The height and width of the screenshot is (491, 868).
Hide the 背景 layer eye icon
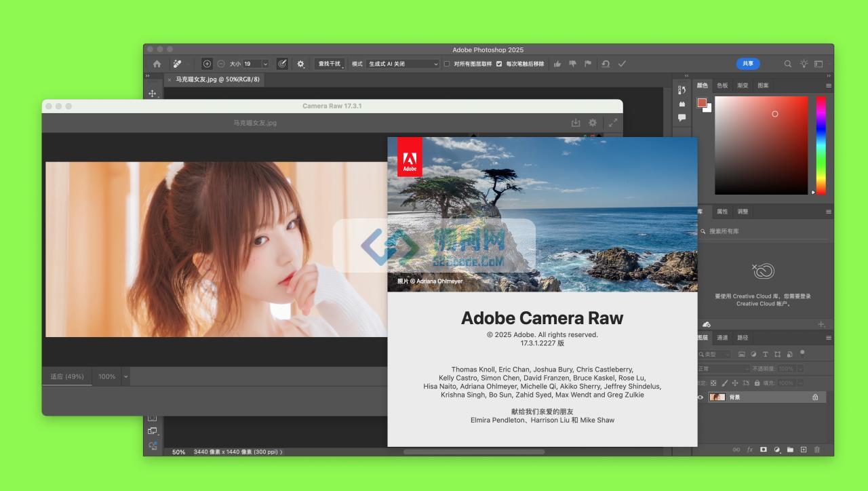click(x=701, y=397)
